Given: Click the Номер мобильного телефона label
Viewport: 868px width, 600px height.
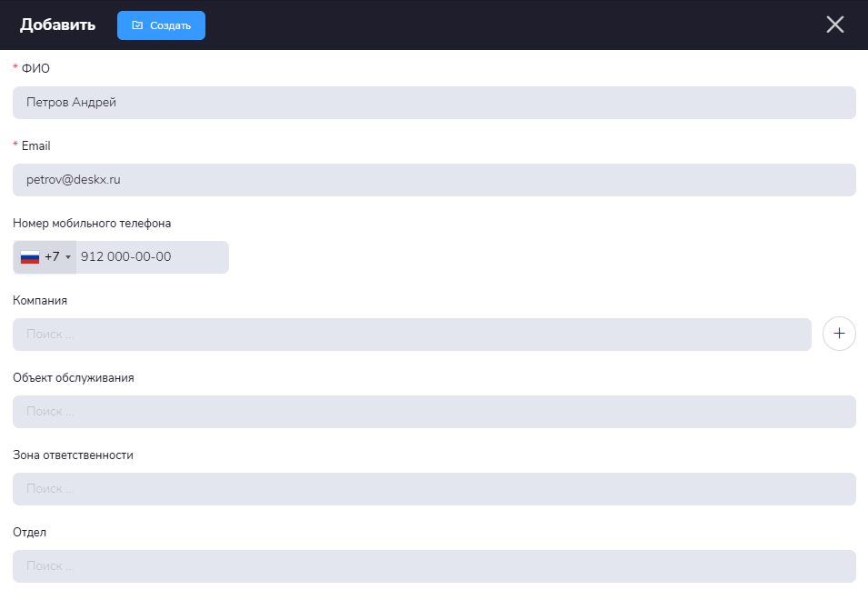Looking at the screenshot, I should click(x=92, y=223).
